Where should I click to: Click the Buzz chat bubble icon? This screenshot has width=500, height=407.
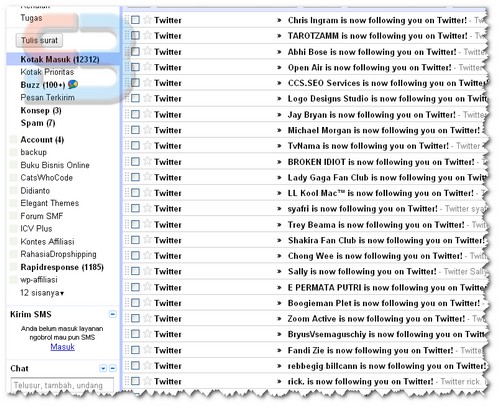(x=73, y=84)
